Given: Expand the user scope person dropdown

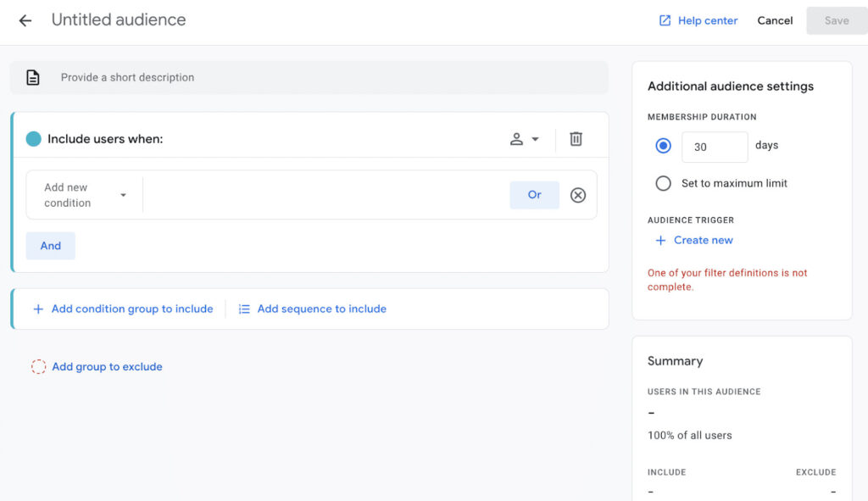Looking at the screenshot, I should click(x=524, y=139).
